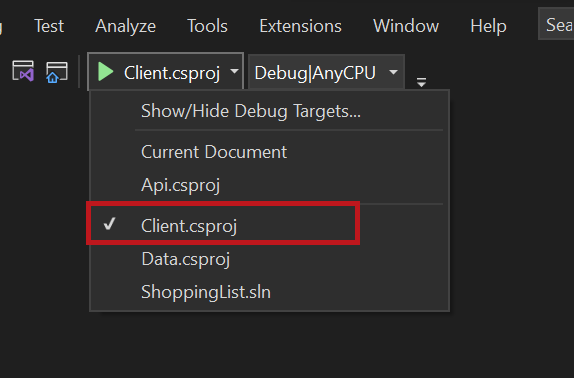Select Data.csproj as startup target
Image resolution: width=574 pixels, height=378 pixels.
[x=269, y=259]
